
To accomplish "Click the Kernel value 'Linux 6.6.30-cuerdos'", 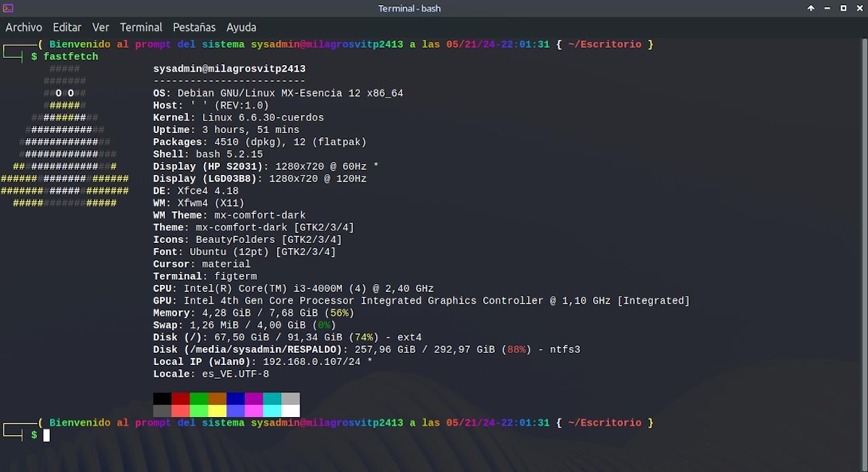I will [x=263, y=117].
